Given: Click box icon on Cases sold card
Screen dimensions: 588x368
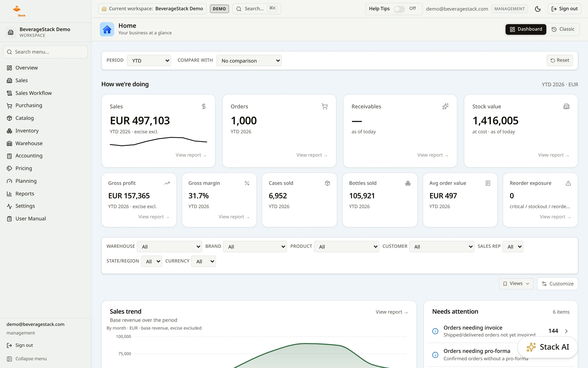Looking at the screenshot, I should coord(327,183).
